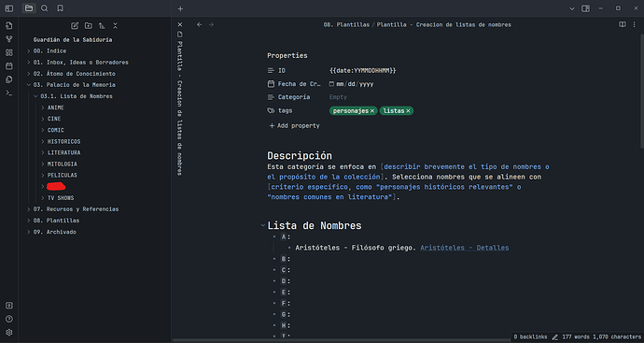
Task: Navigate forward in note history
Action: 211,24
